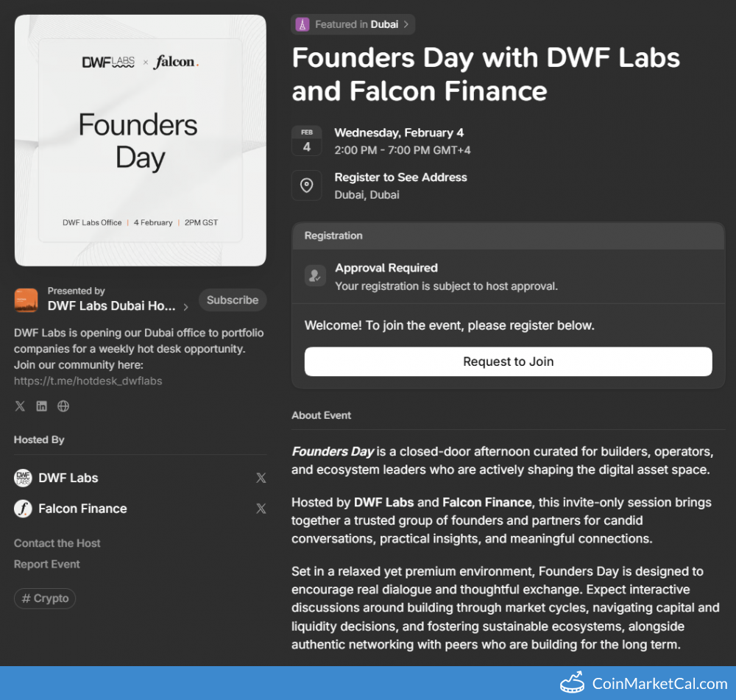Open DWF Labs host's X profile icon

pyautogui.click(x=261, y=478)
